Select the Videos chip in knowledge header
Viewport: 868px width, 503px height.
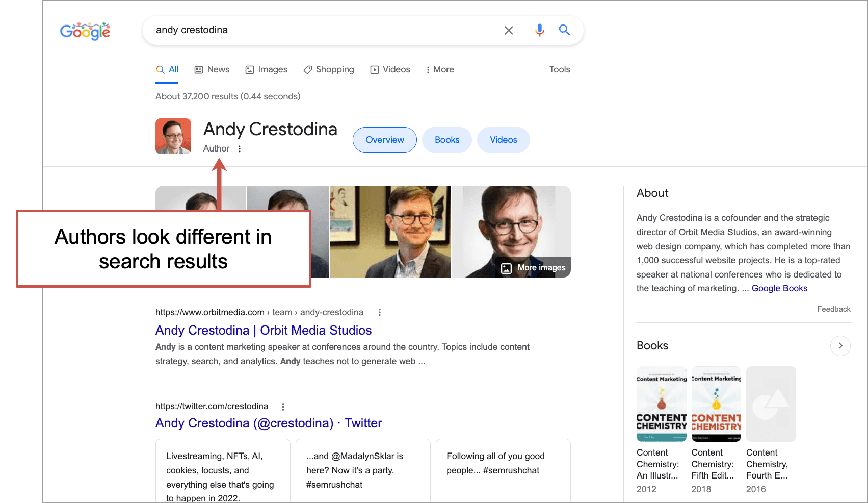(504, 140)
